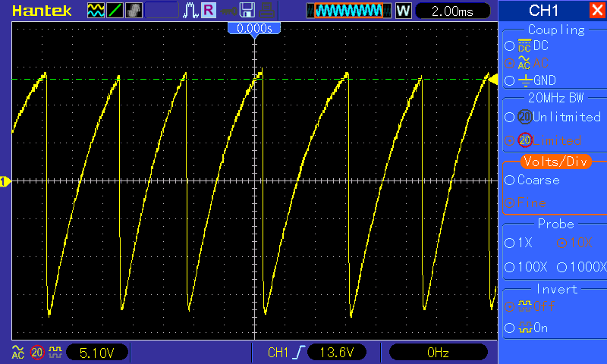607x364 pixels.
Task: Click the CH1 trigger source label at bottom
Action: (x=278, y=353)
